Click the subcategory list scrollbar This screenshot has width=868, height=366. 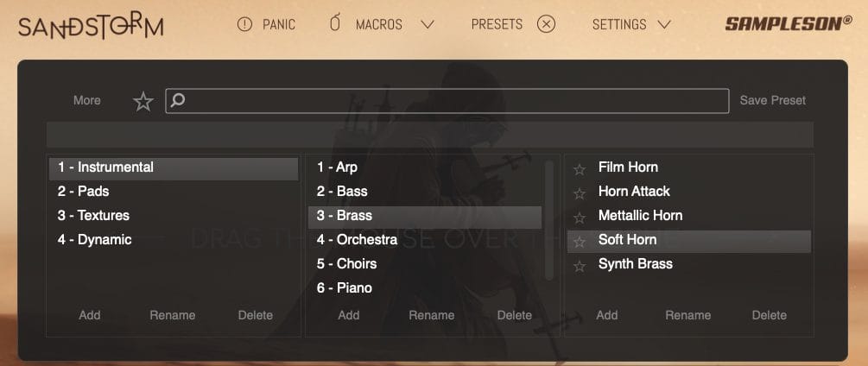point(549,220)
